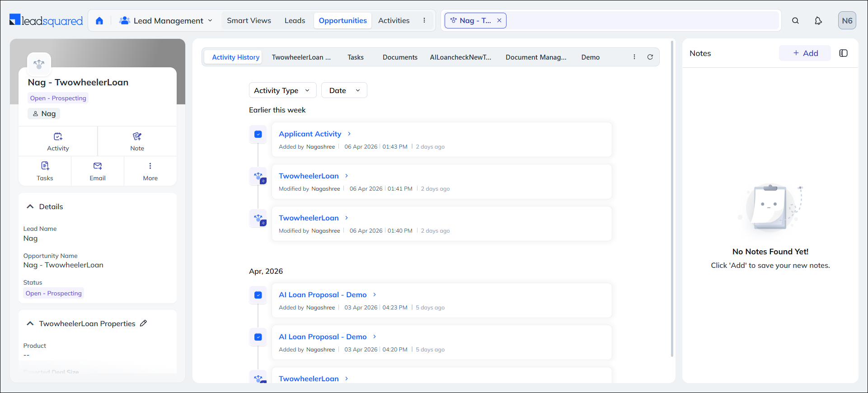Open the Date filter dropdown
This screenshot has width=868, height=393.
pyautogui.click(x=344, y=90)
